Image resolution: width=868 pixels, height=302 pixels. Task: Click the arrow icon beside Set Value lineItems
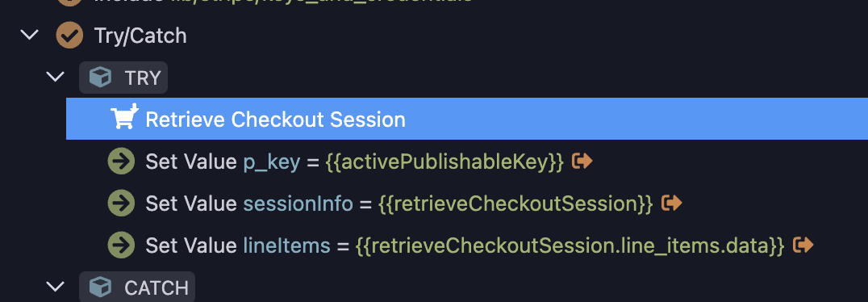point(121,245)
